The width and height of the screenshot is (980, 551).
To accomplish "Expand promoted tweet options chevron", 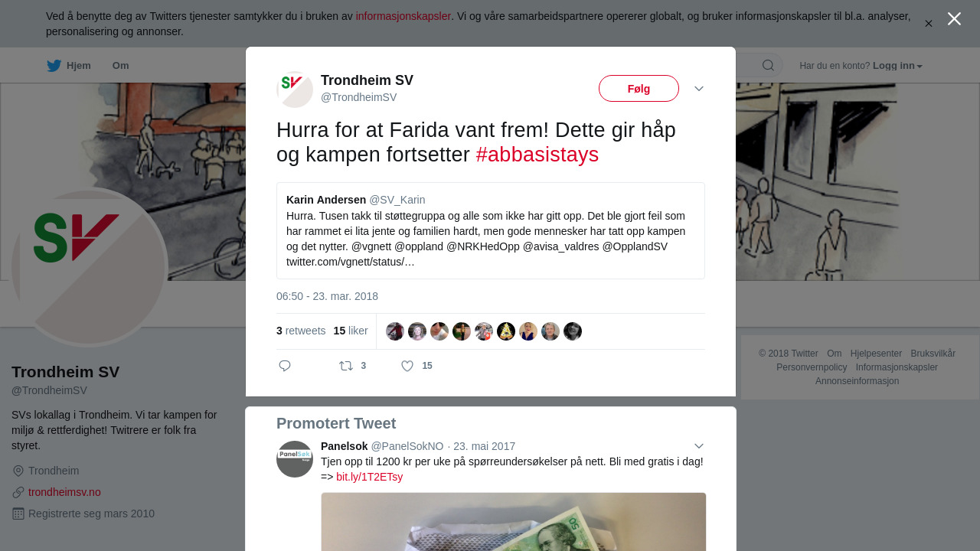I will (x=699, y=446).
